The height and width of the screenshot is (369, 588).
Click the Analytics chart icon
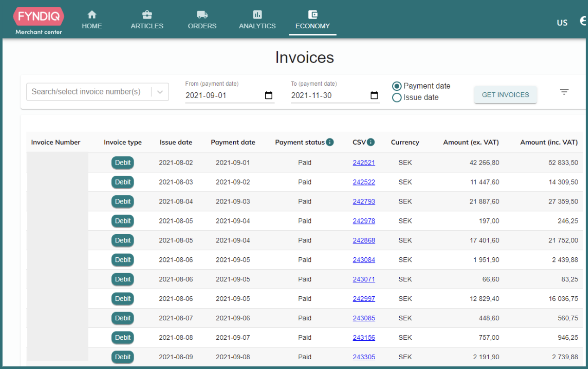click(x=257, y=14)
